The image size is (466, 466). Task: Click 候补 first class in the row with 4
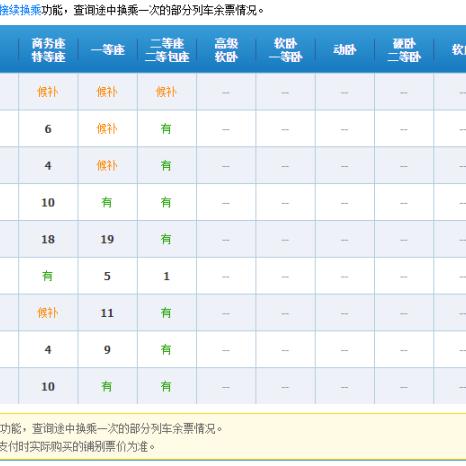[107, 165]
